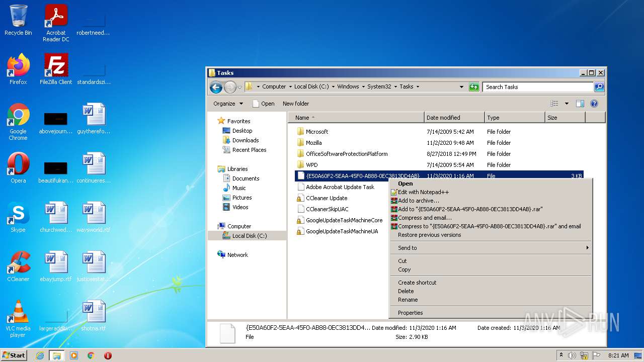Choose Restore previous versions
644x362 pixels.
491,235
